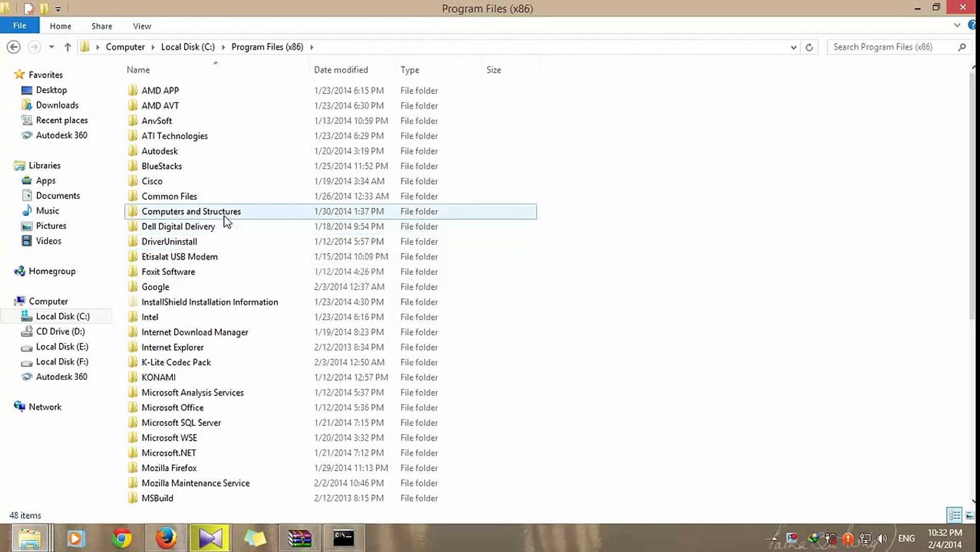The width and height of the screenshot is (980, 552).
Task: Go up one folder level arrow
Action: (x=67, y=47)
